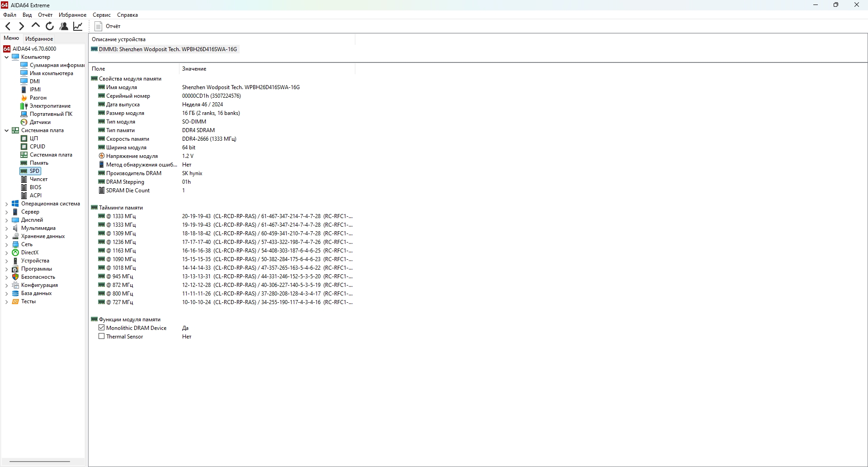The image size is (868, 467).
Task: Select the AIDA64 v6.70.6000 root icon
Action: 7,49
